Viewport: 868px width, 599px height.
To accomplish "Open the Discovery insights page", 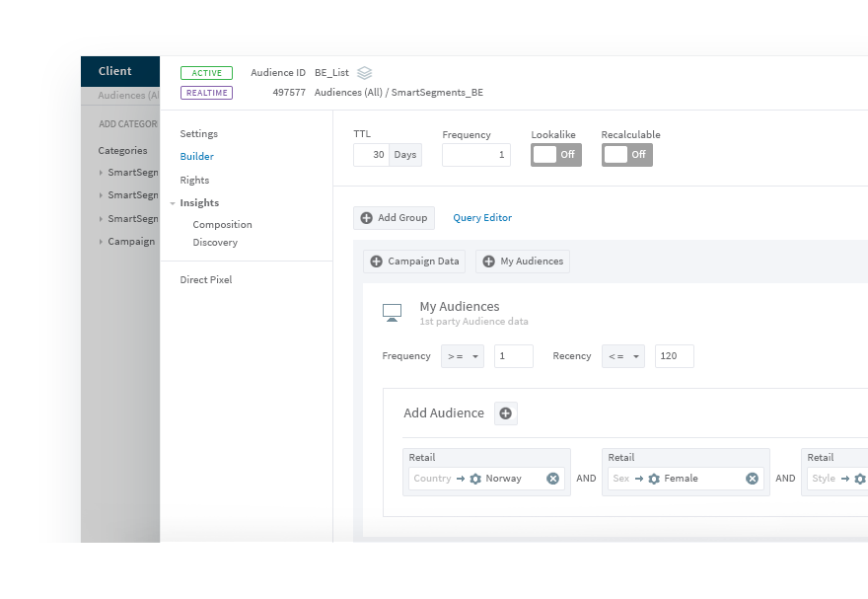I will tap(215, 243).
